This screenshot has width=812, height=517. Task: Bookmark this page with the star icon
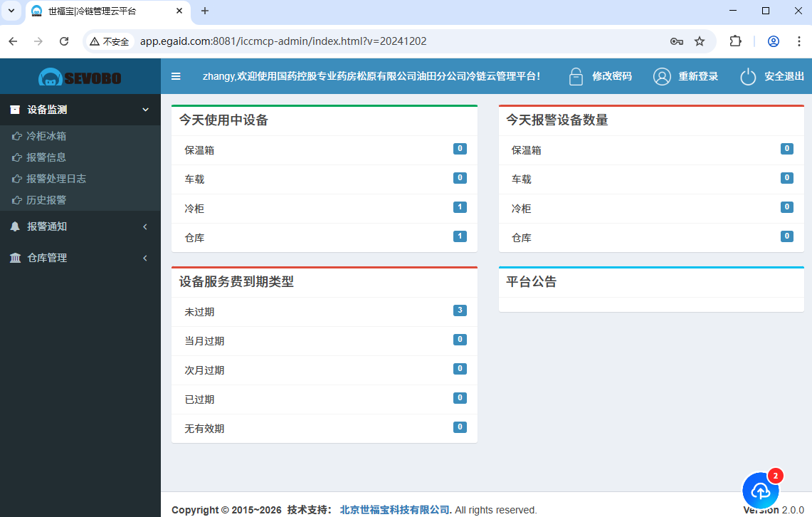[x=700, y=41]
